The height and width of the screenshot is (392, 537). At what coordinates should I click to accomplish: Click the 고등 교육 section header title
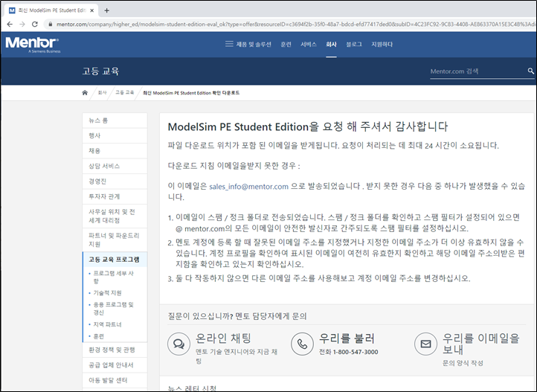[x=100, y=71]
